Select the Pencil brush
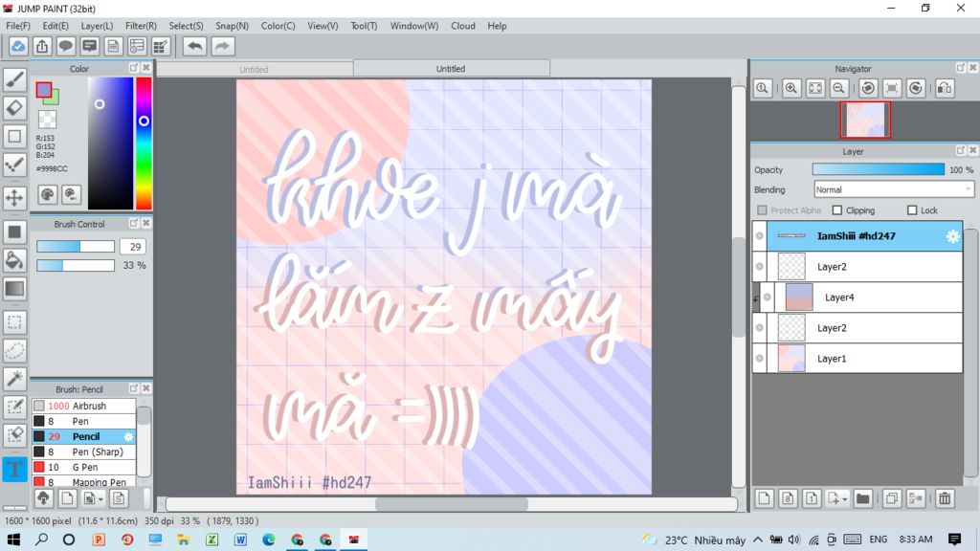The image size is (980, 551). pos(84,436)
